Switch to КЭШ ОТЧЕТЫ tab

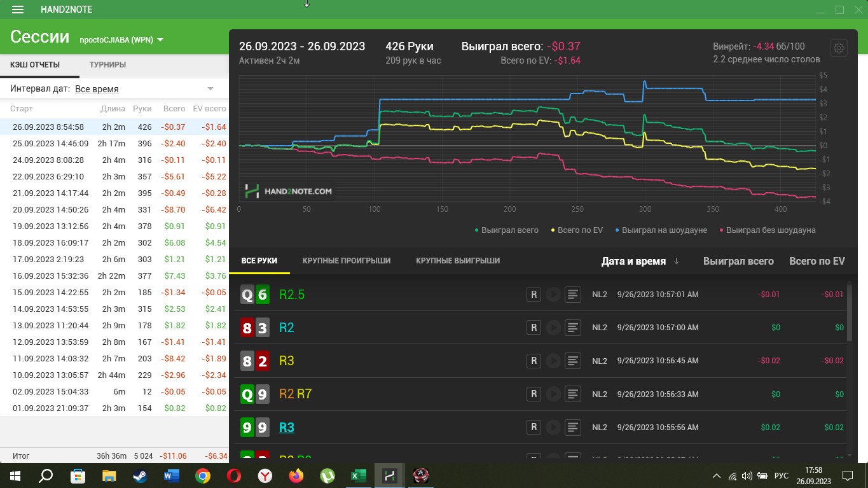(35, 65)
